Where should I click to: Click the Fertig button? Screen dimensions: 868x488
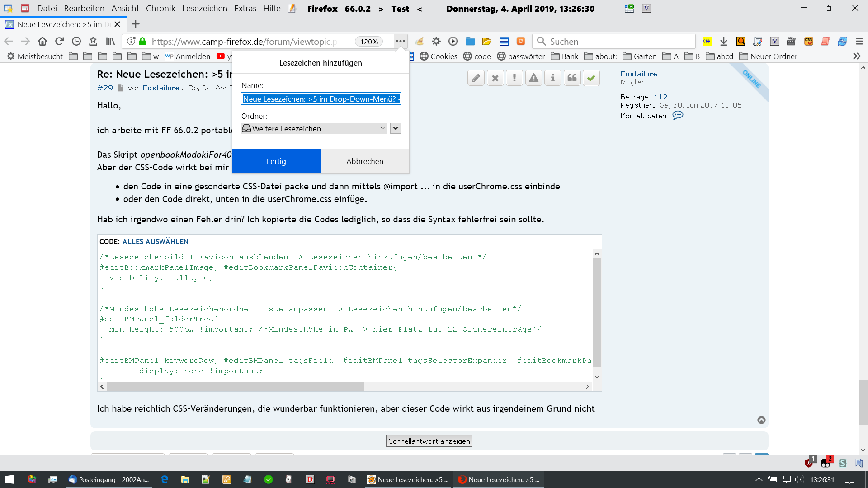click(x=276, y=161)
